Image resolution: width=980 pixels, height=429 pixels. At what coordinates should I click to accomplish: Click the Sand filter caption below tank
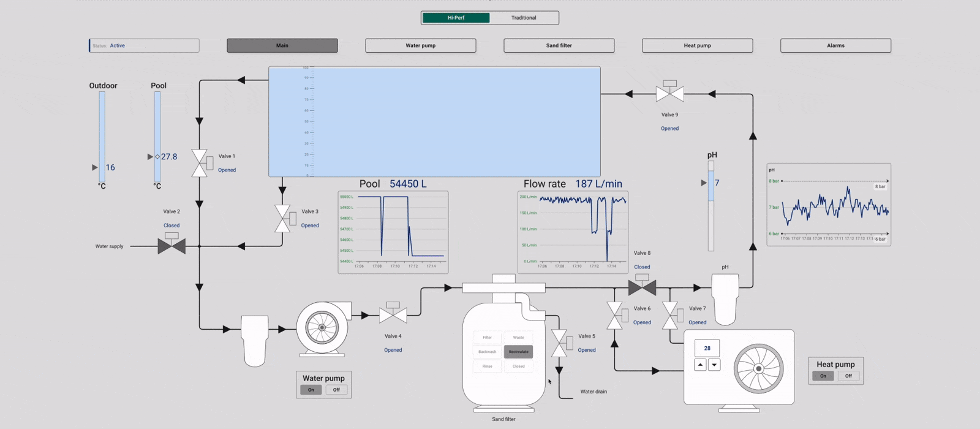(503, 419)
